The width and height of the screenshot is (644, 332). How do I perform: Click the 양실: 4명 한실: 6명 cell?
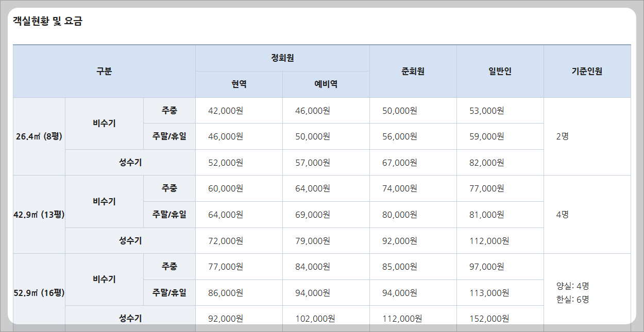(587, 292)
